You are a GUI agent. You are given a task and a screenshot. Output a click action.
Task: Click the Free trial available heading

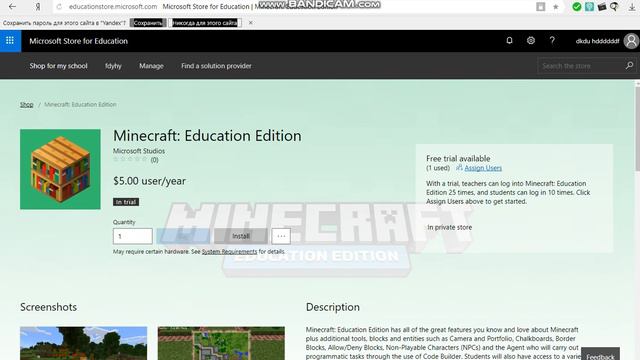458,158
